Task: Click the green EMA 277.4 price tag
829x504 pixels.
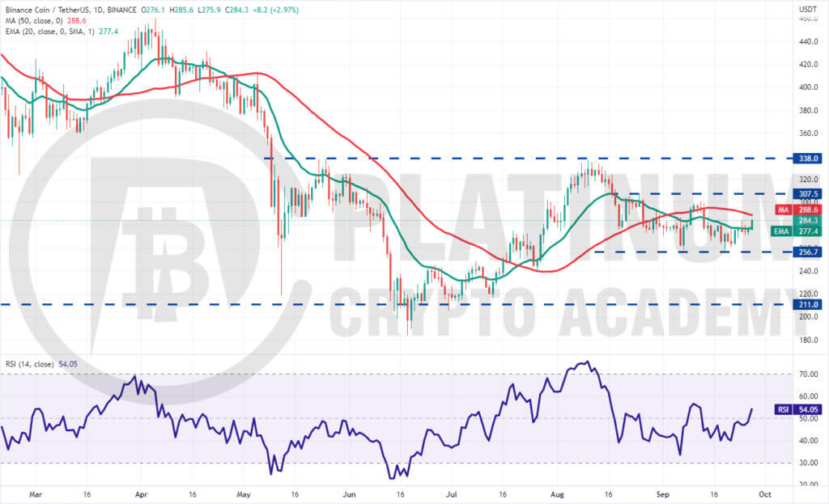Action: coord(797,231)
